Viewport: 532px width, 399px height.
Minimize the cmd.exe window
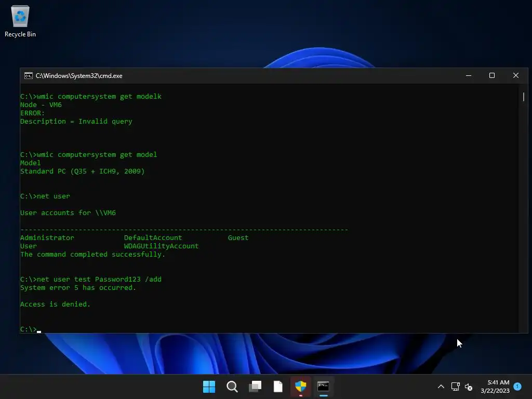(x=469, y=76)
